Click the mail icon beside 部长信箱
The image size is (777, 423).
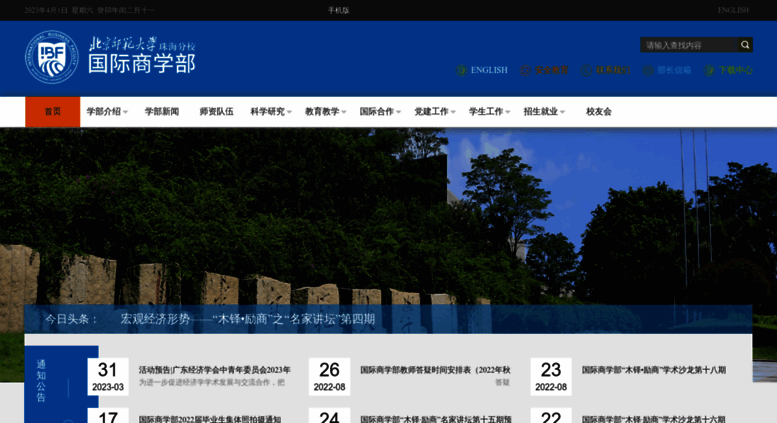(x=648, y=70)
